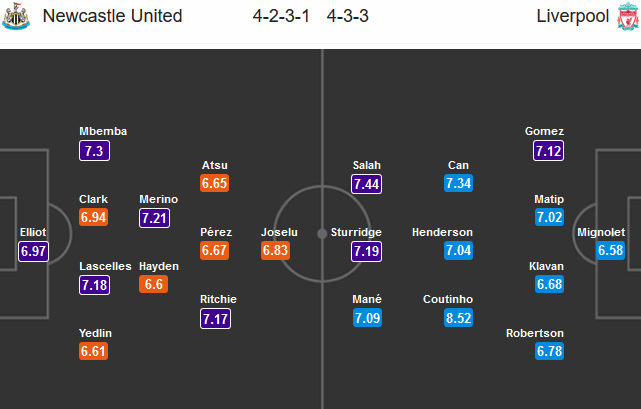Select Salah's 7.44 rating badge
This screenshot has height=409, width=641.
[366, 184]
